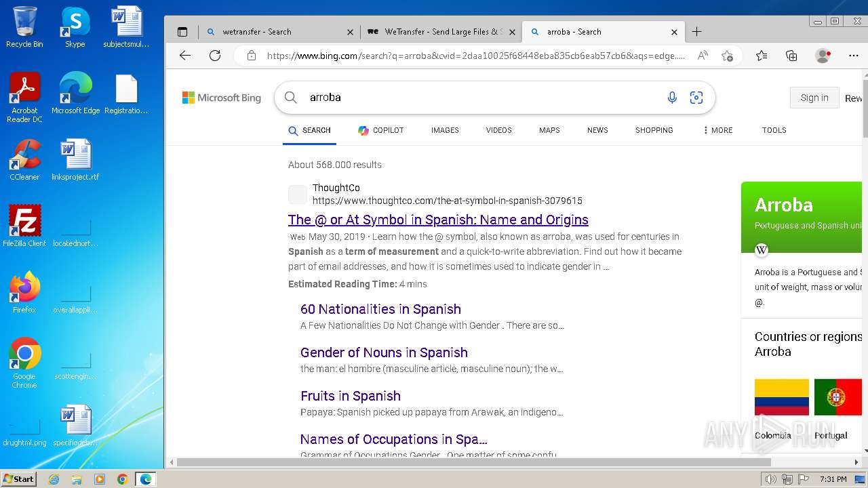This screenshot has width=868, height=488.
Task: Open Names of Occupations in Spanish link
Action: coord(393,439)
